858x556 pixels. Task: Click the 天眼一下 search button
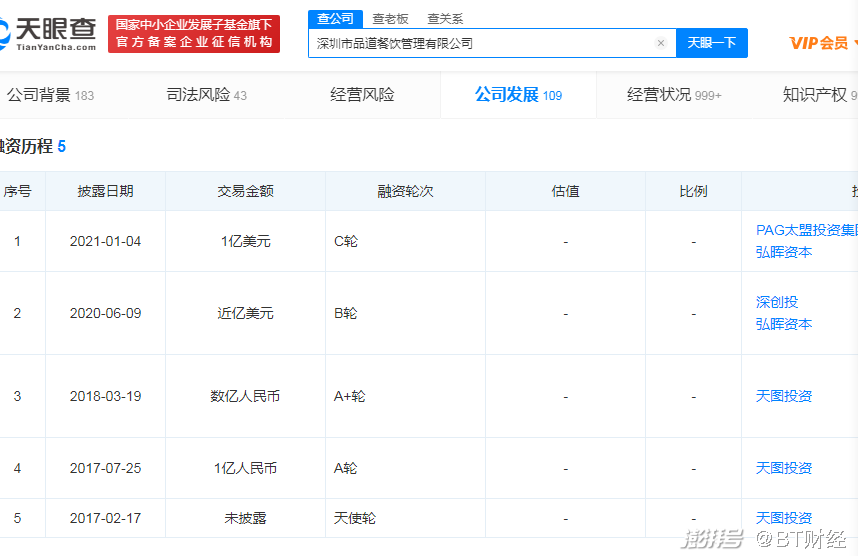coord(711,43)
